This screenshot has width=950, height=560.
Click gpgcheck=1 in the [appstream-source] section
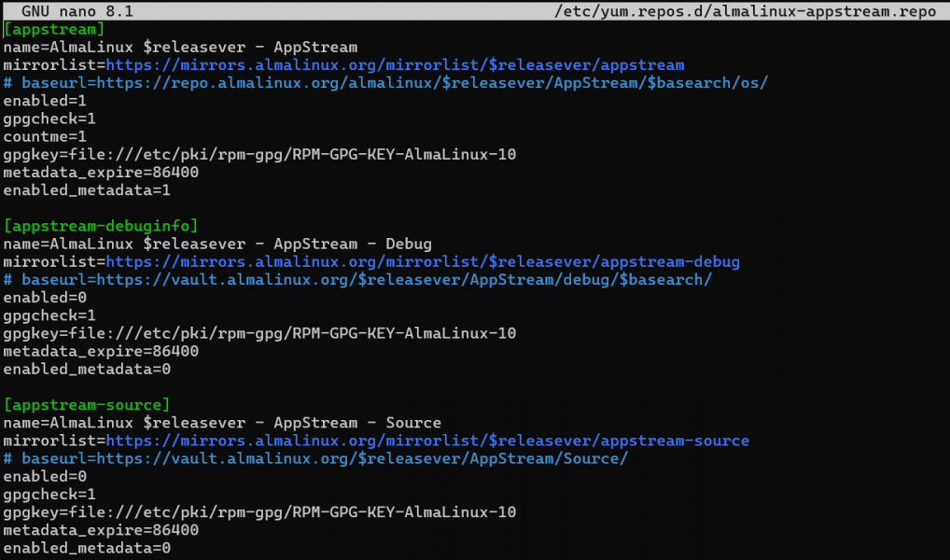coord(49,494)
